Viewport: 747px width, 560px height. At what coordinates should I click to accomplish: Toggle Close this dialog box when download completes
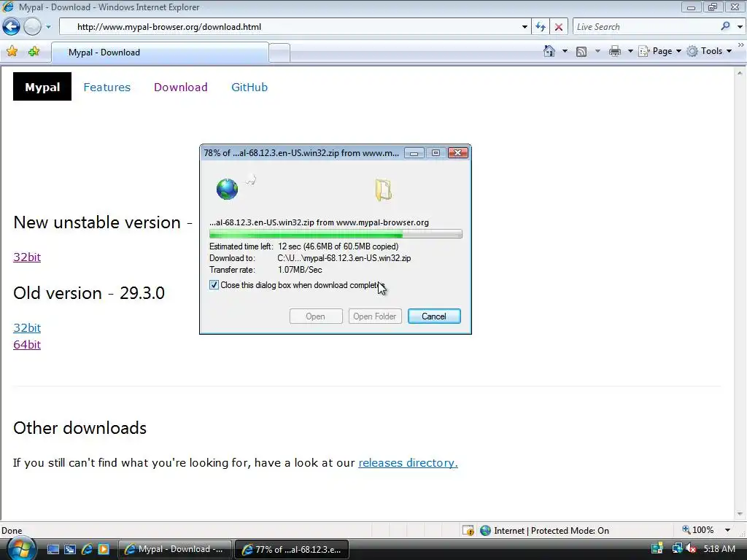pos(214,285)
